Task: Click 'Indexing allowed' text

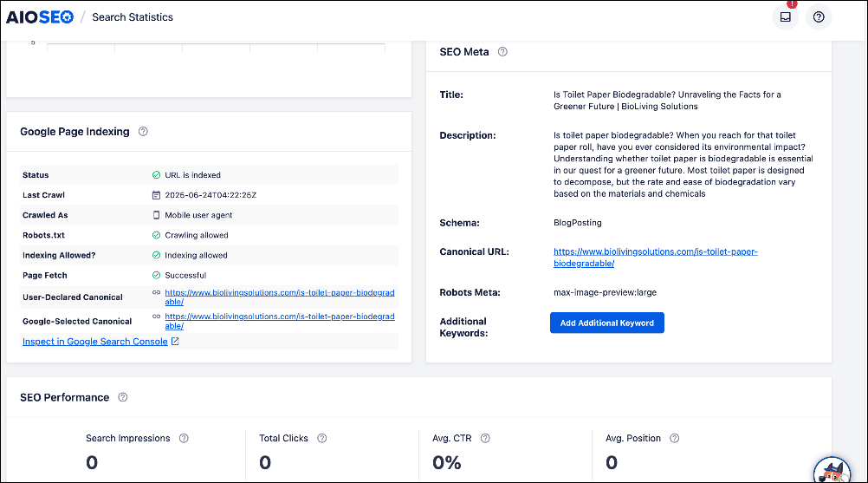Action: coord(196,255)
